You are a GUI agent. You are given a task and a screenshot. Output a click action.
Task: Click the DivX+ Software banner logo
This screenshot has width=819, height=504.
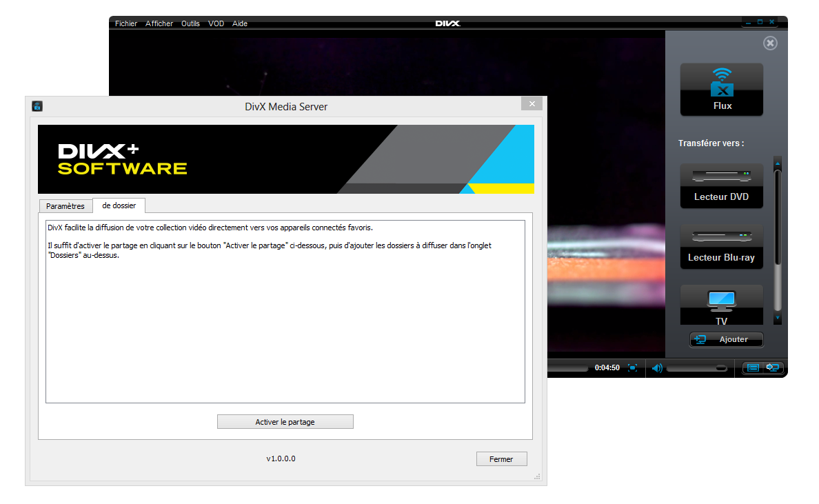click(122, 159)
